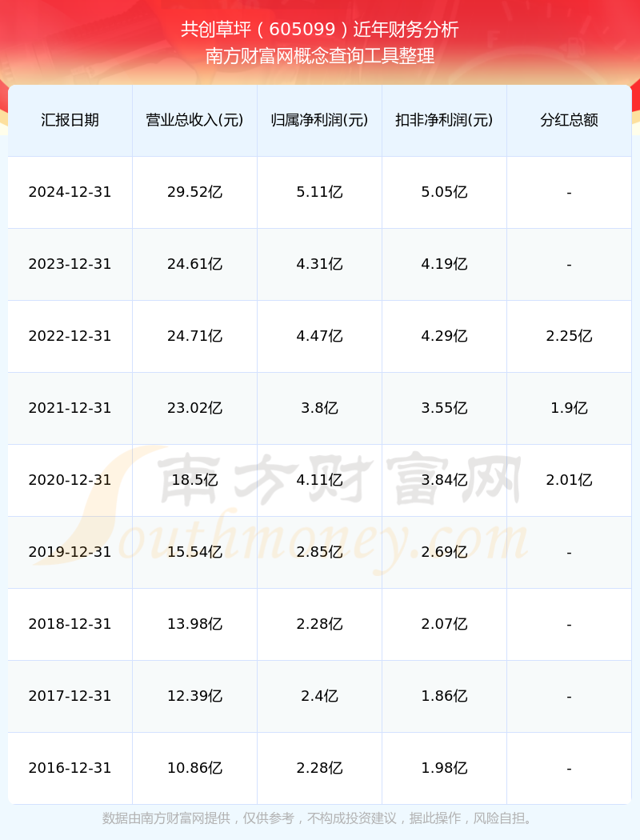This screenshot has width=640, height=840.
Task: Click the 3.84亿 cell
Action: (445, 480)
